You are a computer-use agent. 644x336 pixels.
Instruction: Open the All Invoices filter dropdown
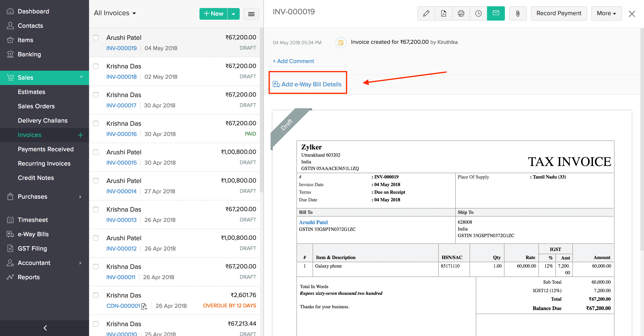pos(115,13)
